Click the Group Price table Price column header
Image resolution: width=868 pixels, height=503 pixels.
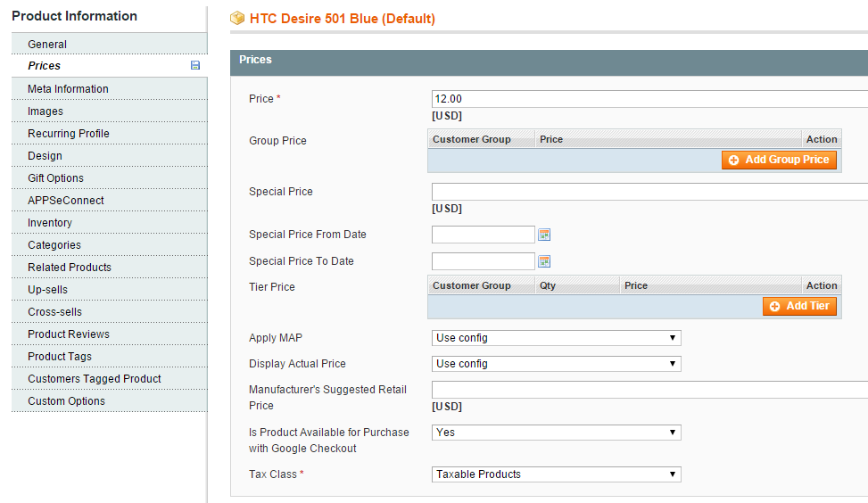pos(668,139)
